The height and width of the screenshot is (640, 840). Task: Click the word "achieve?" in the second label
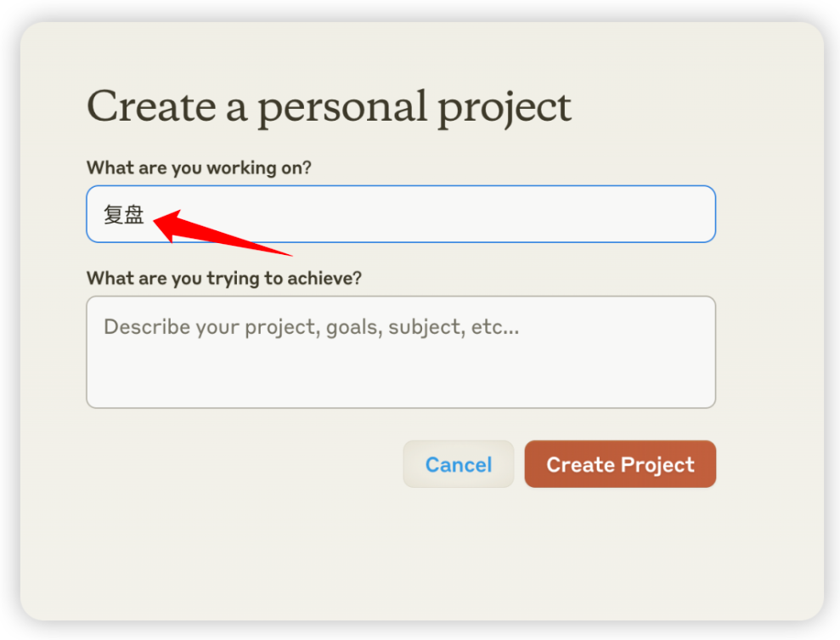324,278
